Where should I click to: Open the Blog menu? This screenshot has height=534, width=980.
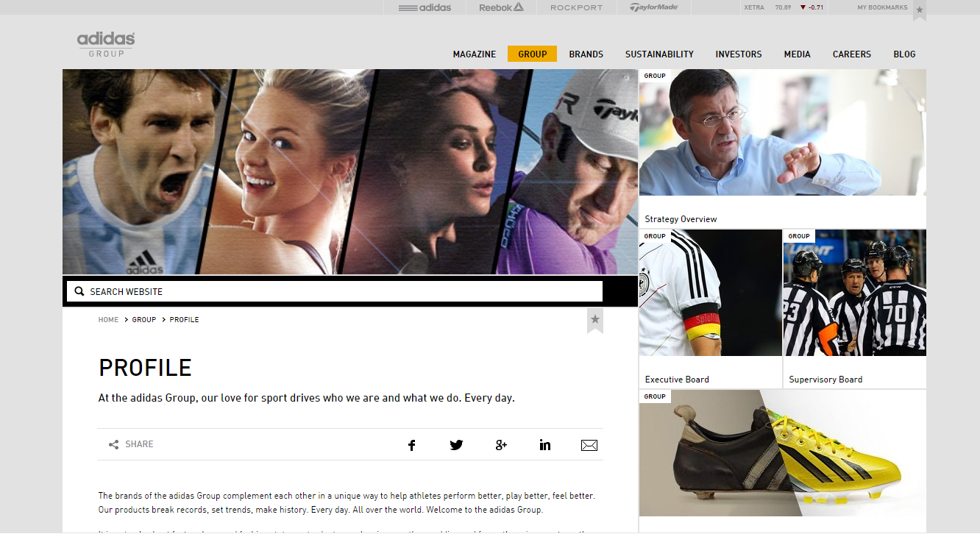tap(904, 54)
